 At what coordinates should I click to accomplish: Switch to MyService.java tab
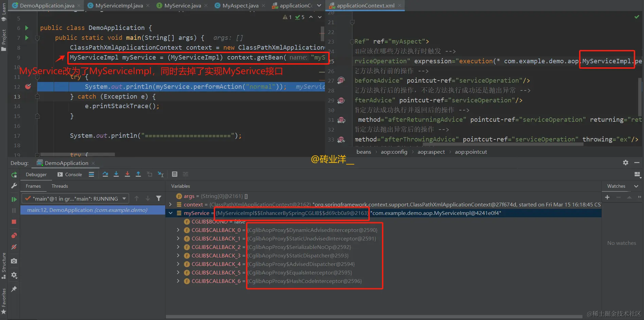[x=182, y=5]
